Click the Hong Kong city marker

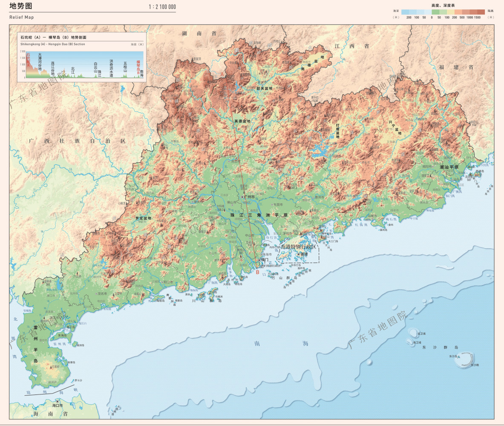299,254
